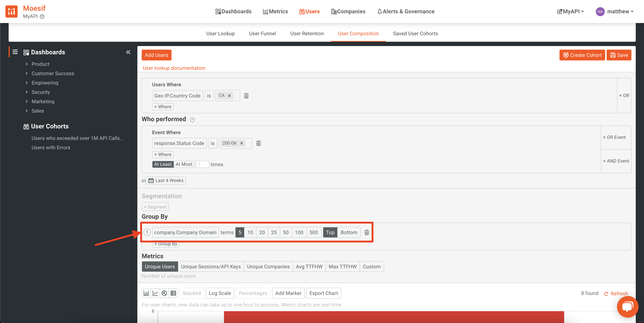Click + Group By button
The width and height of the screenshot is (644, 323).
166,244
